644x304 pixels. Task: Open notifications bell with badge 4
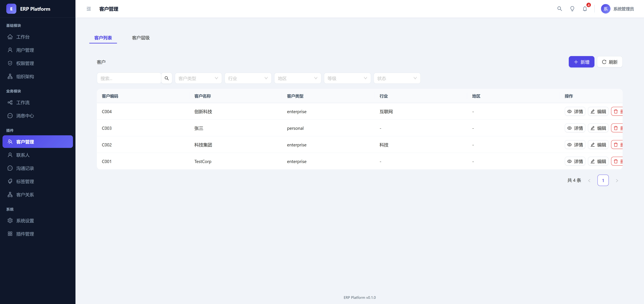[x=585, y=9]
